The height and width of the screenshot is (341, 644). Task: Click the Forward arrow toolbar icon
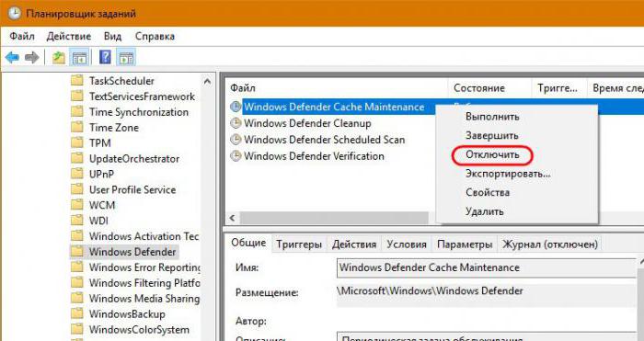(x=31, y=57)
